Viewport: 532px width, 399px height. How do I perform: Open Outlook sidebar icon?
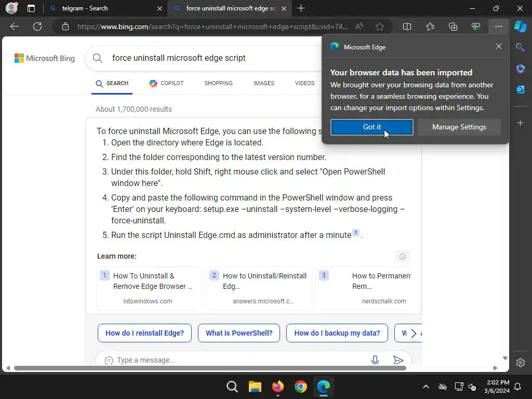pos(520,89)
